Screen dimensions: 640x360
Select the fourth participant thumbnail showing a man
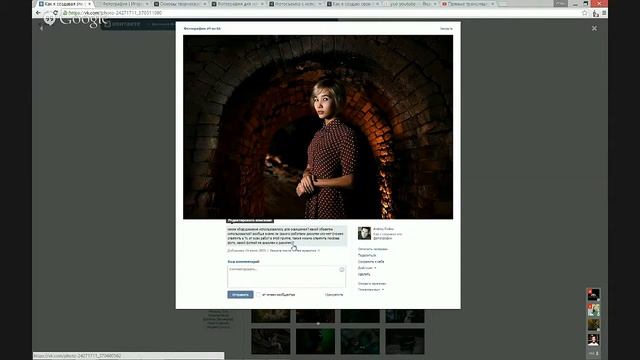point(593,340)
